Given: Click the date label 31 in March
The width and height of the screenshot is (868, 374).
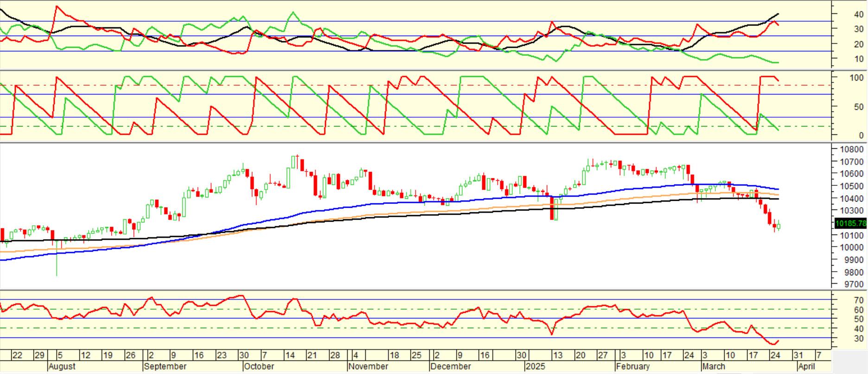Looking at the screenshot, I should tap(798, 355).
